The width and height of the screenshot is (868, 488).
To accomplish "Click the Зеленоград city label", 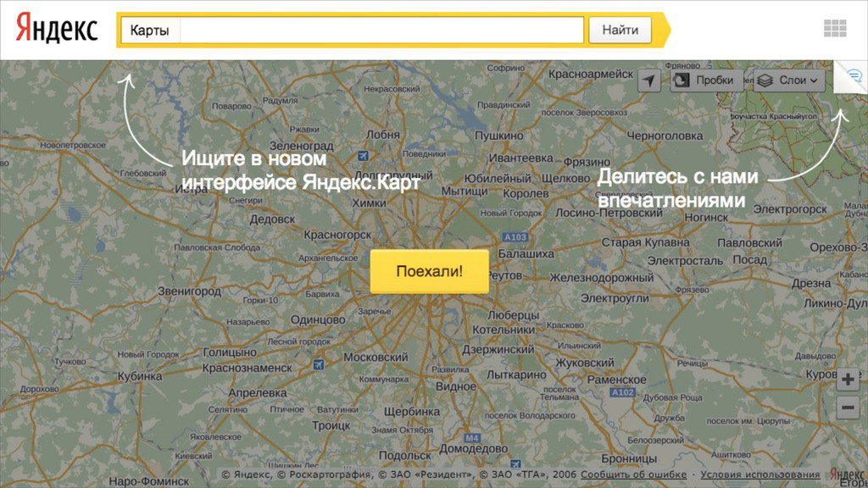I will (x=301, y=146).
